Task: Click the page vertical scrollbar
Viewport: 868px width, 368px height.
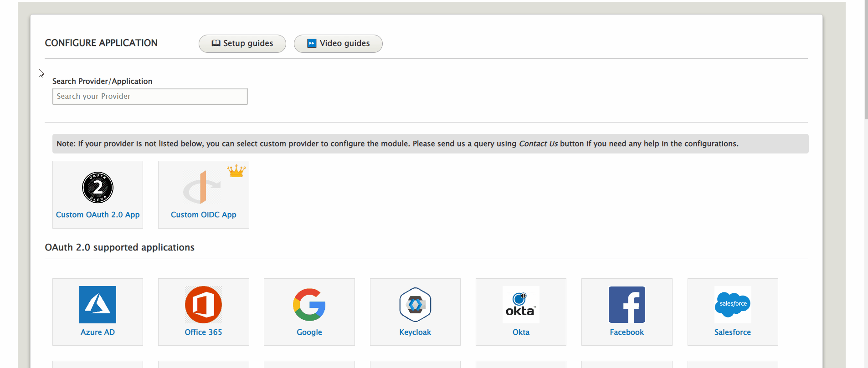Action: (x=866, y=59)
